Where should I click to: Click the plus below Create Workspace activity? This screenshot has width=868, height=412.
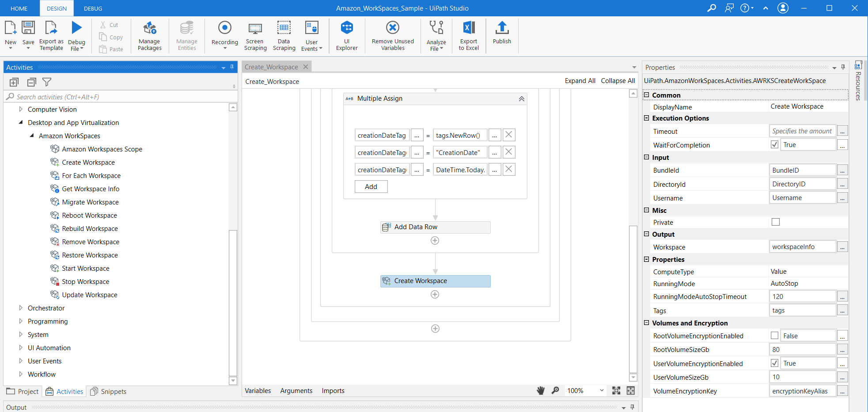[x=435, y=295]
